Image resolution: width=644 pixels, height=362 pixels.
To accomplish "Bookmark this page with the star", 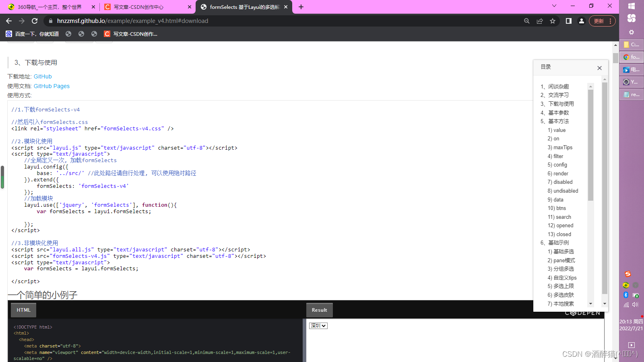I will coord(553,21).
